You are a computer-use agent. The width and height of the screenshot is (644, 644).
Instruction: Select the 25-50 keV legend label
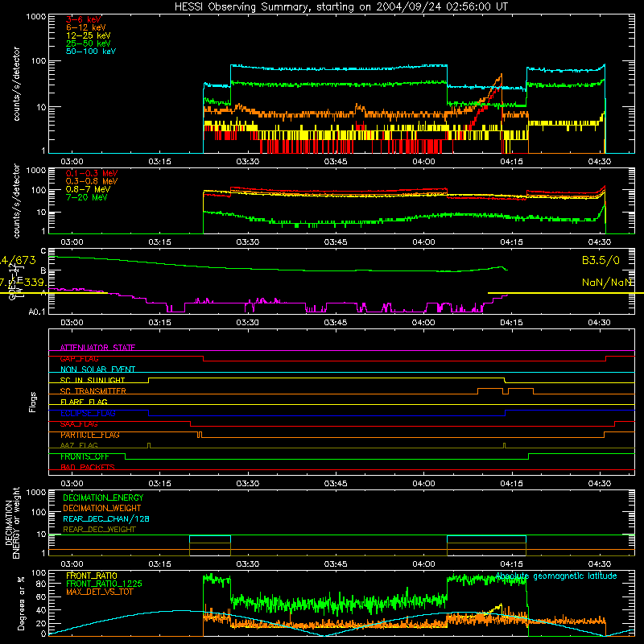tap(89, 43)
